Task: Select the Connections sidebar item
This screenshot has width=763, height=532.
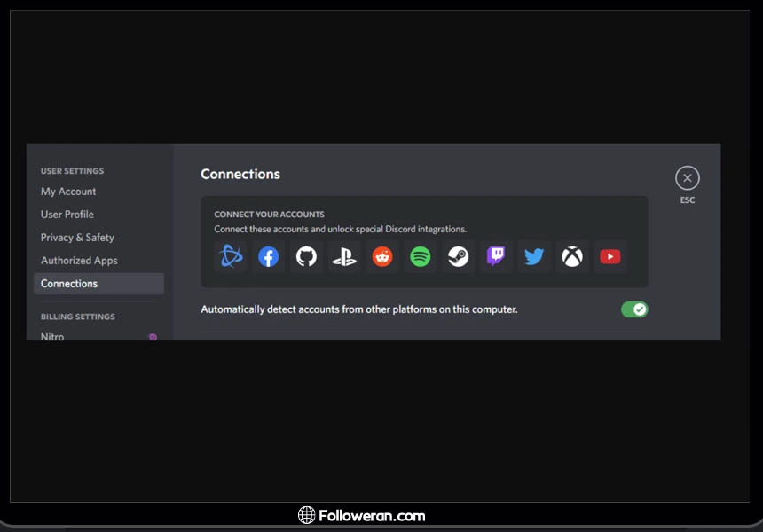Action: click(x=69, y=284)
